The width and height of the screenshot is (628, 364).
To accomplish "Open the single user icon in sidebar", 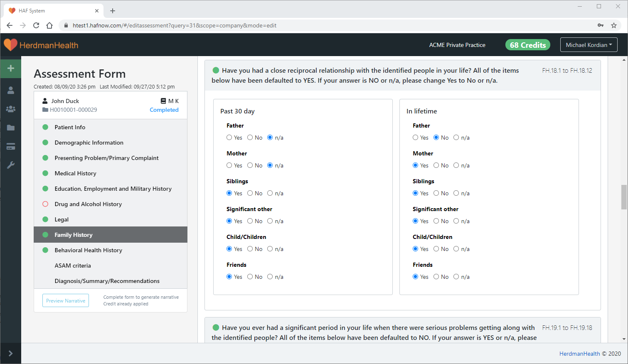I will (11, 90).
